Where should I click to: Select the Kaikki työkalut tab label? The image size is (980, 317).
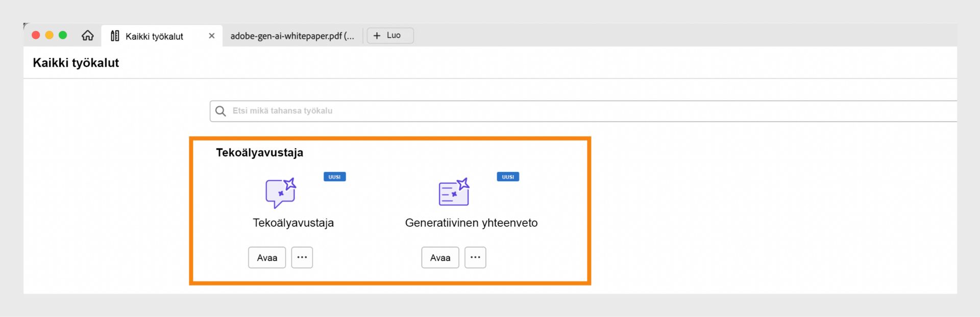point(154,36)
